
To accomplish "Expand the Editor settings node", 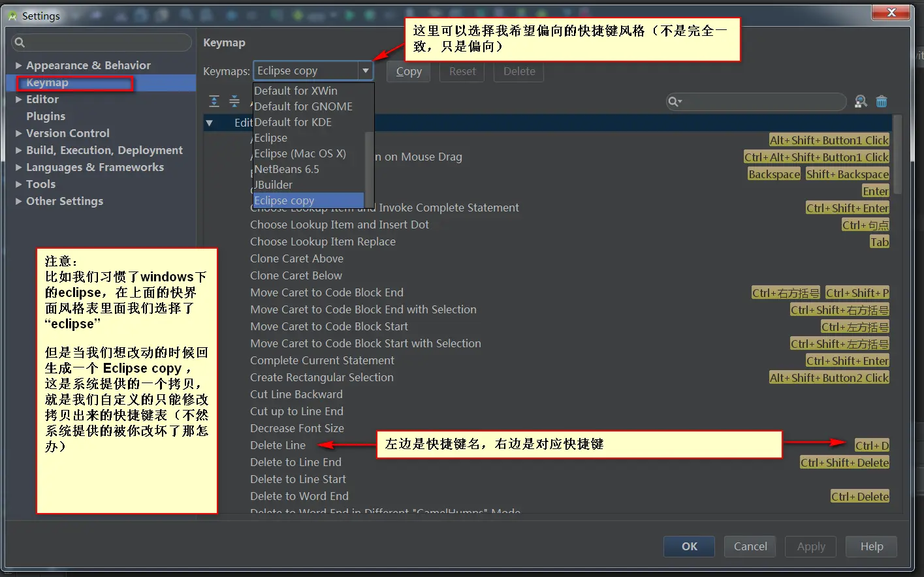I will click(19, 99).
